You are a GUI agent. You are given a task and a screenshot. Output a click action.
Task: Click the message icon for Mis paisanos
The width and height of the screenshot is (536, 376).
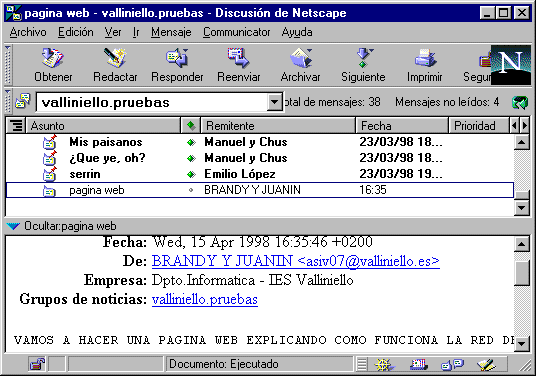50,142
